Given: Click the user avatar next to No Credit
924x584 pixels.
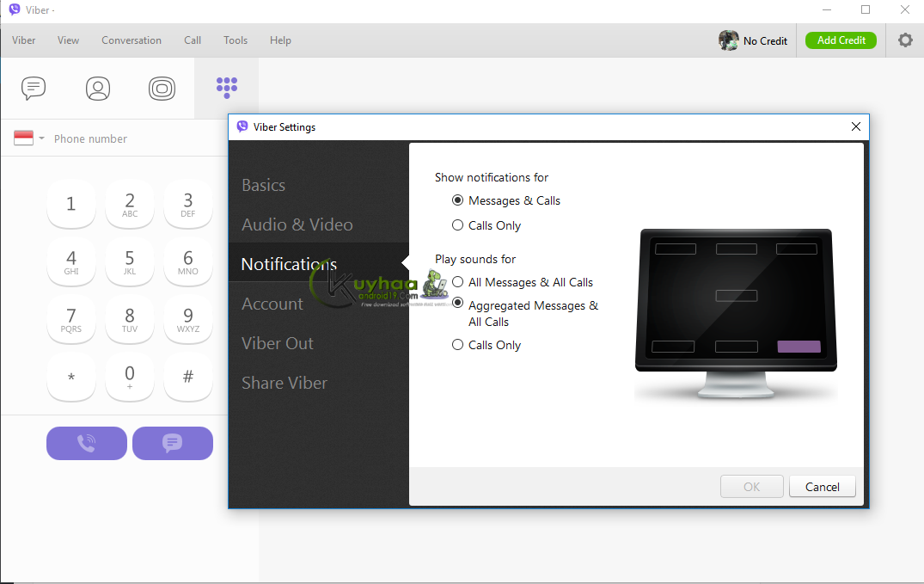Looking at the screenshot, I should tap(728, 40).
